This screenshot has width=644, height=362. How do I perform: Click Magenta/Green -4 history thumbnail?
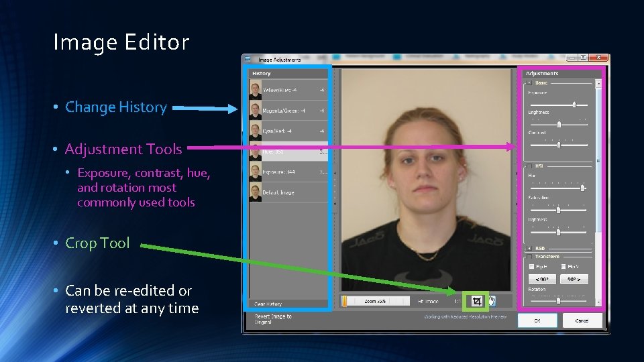point(255,111)
